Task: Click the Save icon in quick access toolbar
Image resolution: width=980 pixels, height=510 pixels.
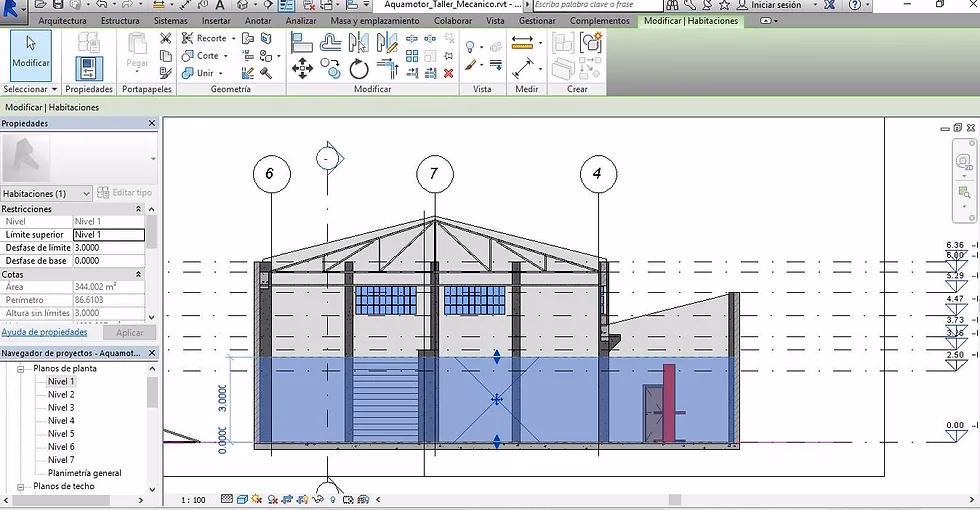Action: pyautogui.click(x=58, y=4)
